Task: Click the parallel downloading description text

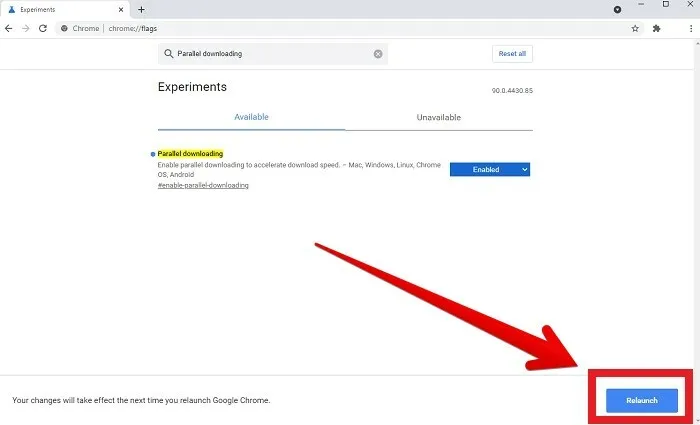Action: pos(299,170)
